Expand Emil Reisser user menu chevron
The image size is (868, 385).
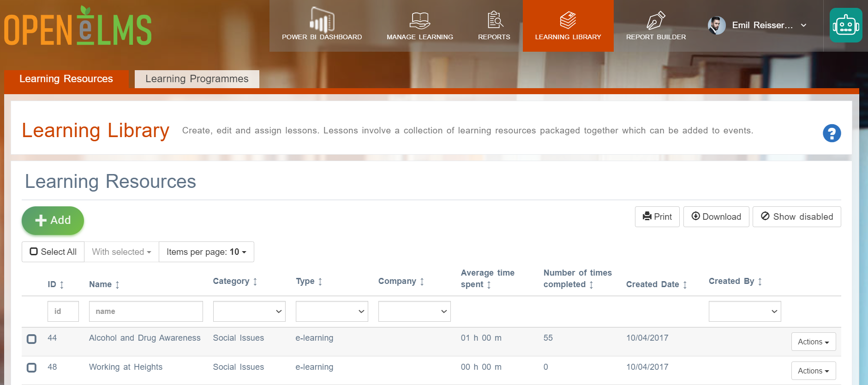pos(803,25)
